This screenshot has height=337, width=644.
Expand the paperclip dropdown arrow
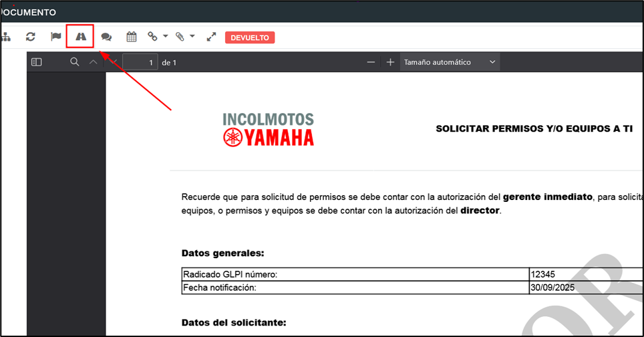point(192,37)
